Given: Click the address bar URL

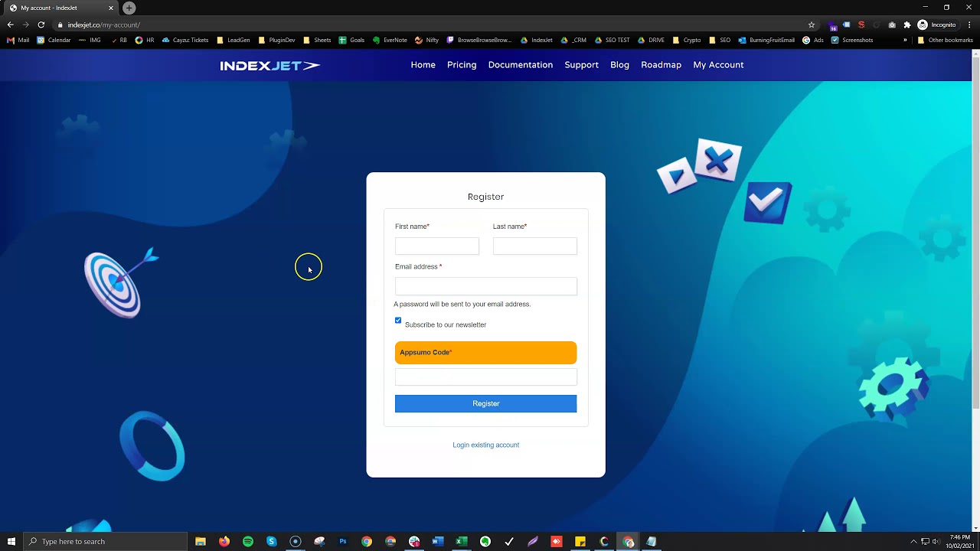Looking at the screenshot, I should (x=103, y=24).
